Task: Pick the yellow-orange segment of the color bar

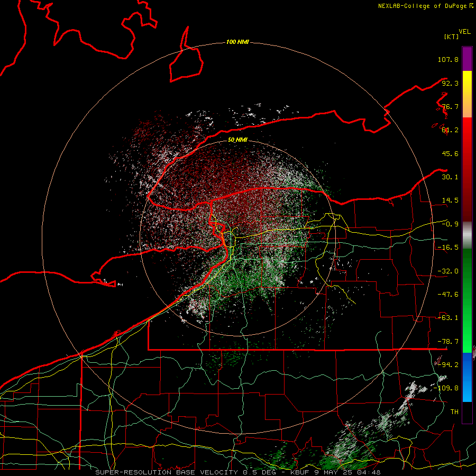Action: (467, 94)
